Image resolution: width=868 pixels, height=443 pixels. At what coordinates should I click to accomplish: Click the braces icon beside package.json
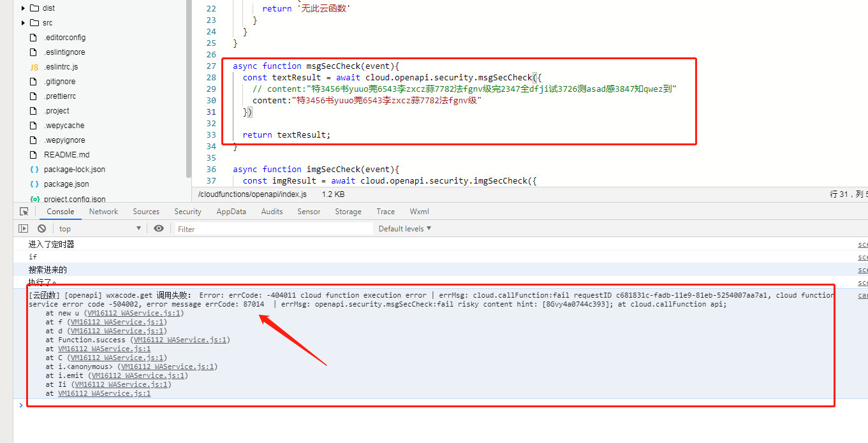(34, 184)
